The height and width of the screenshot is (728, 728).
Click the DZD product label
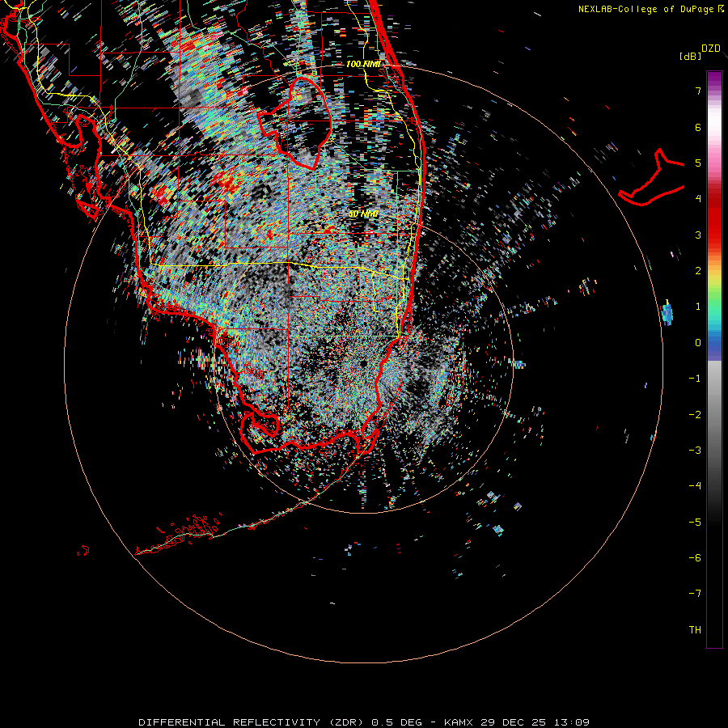click(x=710, y=49)
